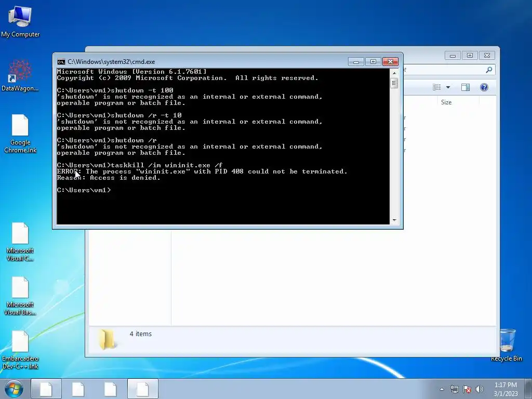Open the Action Center flag icon

click(467, 389)
